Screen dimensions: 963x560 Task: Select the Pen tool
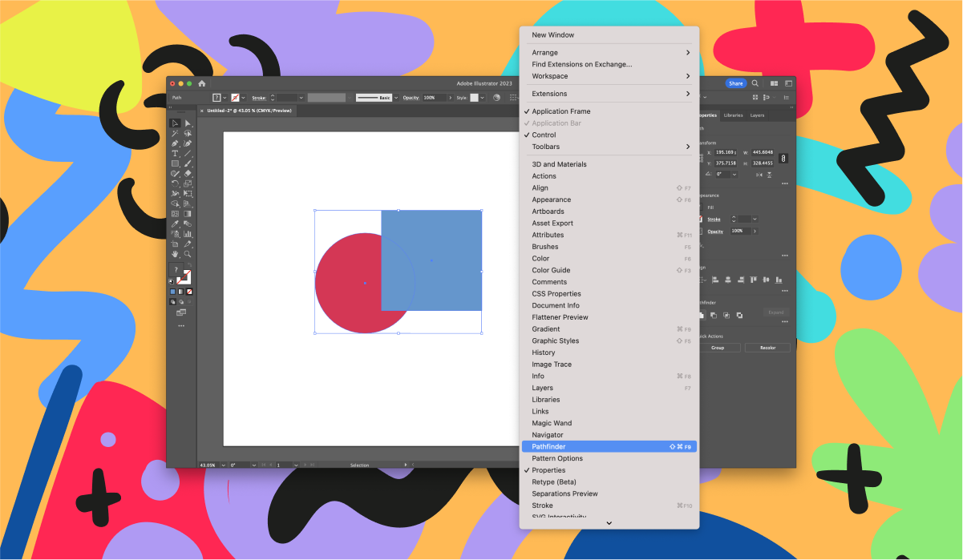[175, 143]
